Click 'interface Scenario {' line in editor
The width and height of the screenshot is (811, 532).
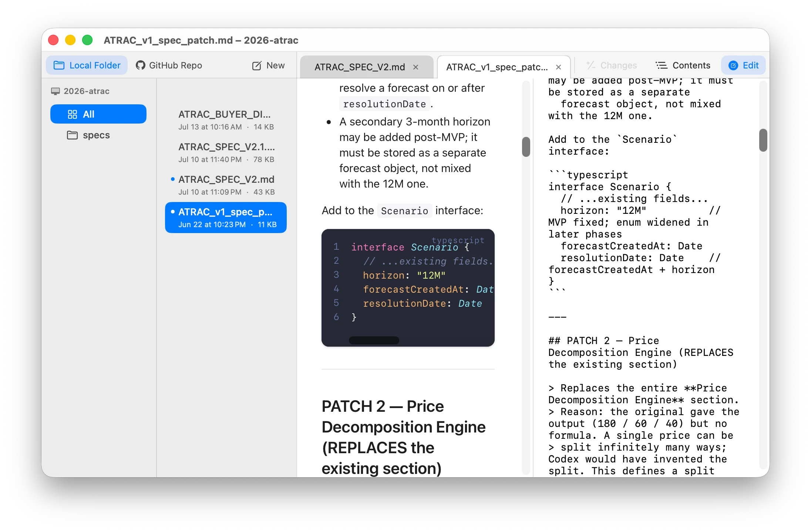click(610, 187)
